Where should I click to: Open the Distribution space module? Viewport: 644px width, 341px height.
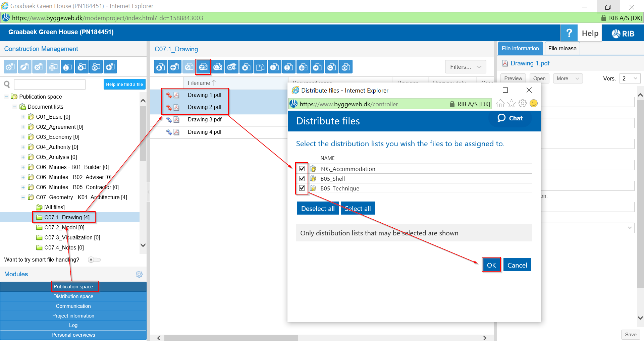click(73, 296)
